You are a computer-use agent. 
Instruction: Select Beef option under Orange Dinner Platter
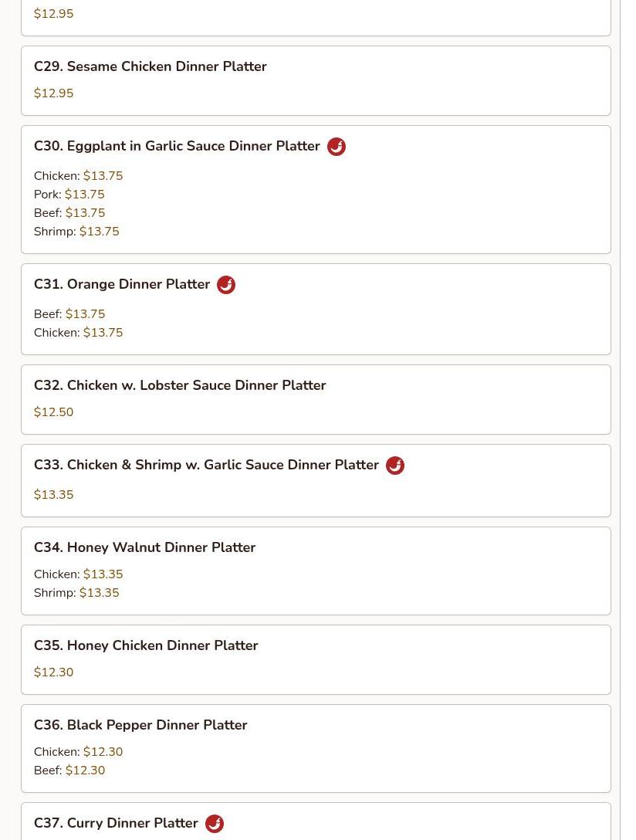click(69, 314)
